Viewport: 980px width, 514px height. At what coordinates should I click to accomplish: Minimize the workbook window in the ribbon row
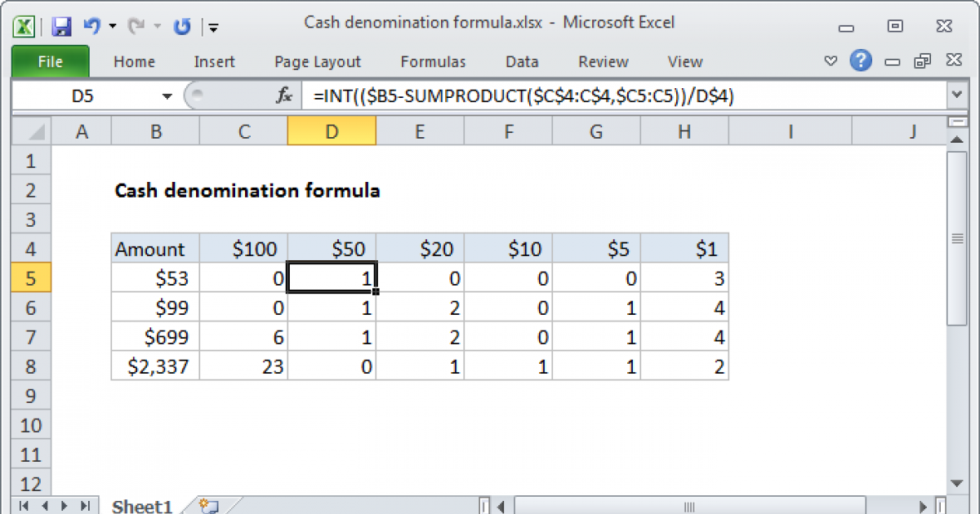(893, 61)
